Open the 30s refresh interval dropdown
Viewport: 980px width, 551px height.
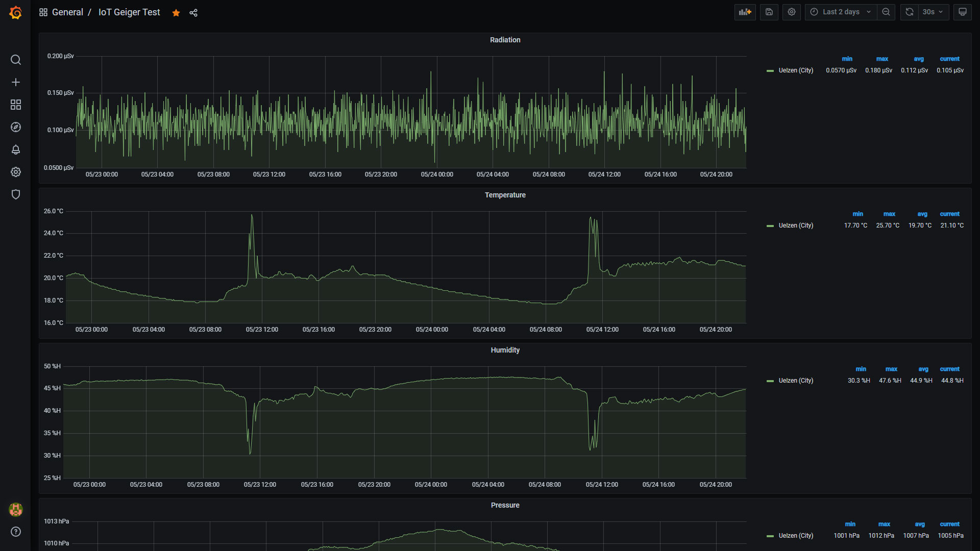tap(933, 12)
